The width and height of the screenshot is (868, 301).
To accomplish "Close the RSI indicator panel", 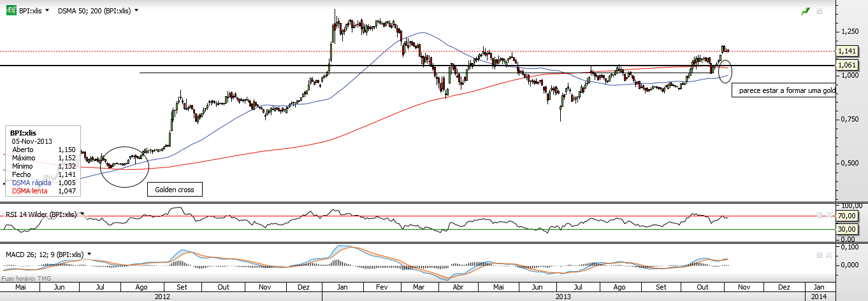I will 828,215.
